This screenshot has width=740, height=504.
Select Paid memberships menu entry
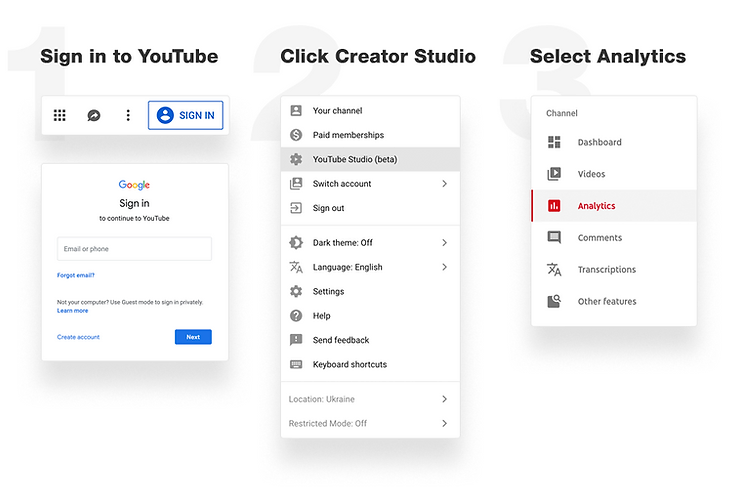(370, 135)
